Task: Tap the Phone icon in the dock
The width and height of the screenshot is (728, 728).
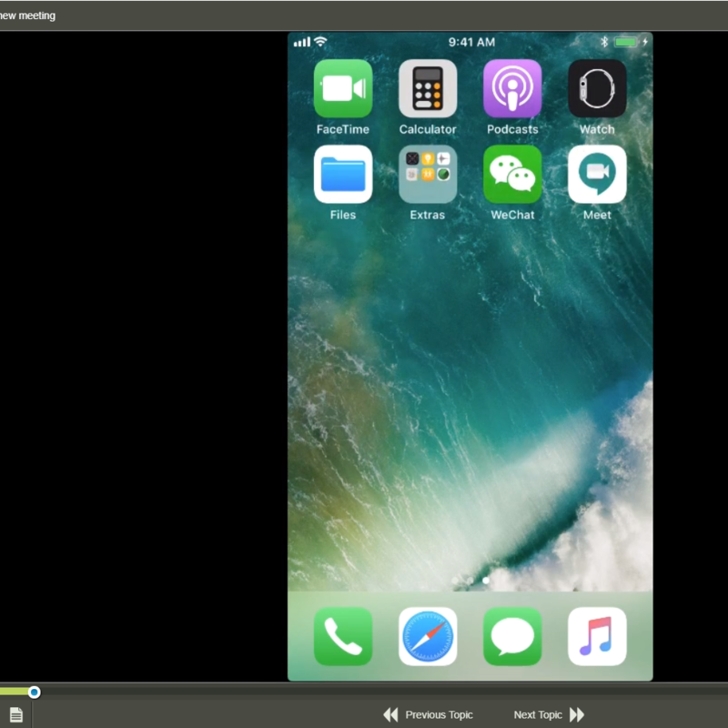Action: coord(343,636)
